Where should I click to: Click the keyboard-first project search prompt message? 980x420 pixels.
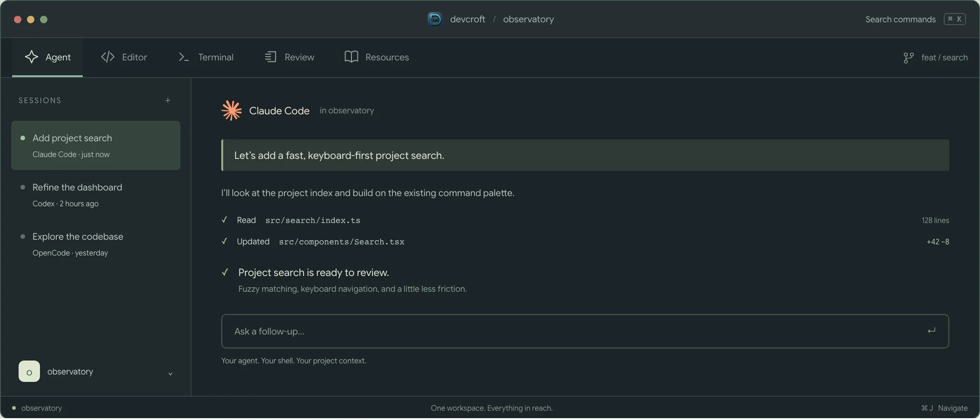585,155
